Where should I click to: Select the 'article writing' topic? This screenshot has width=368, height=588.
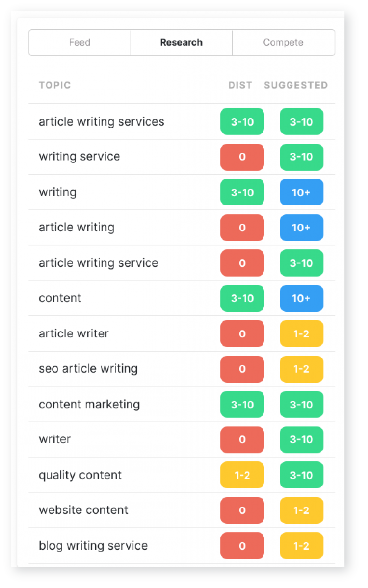pos(77,228)
